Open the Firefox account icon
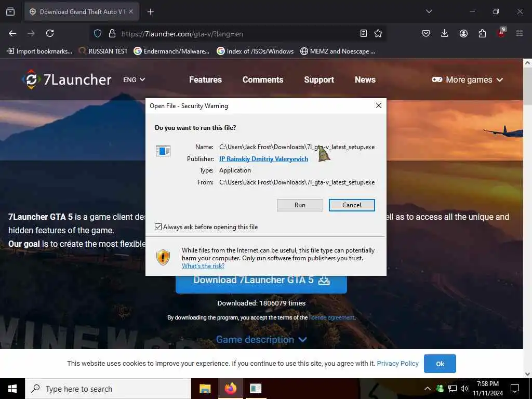The width and height of the screenshot is (532, 399). (463, 33)
